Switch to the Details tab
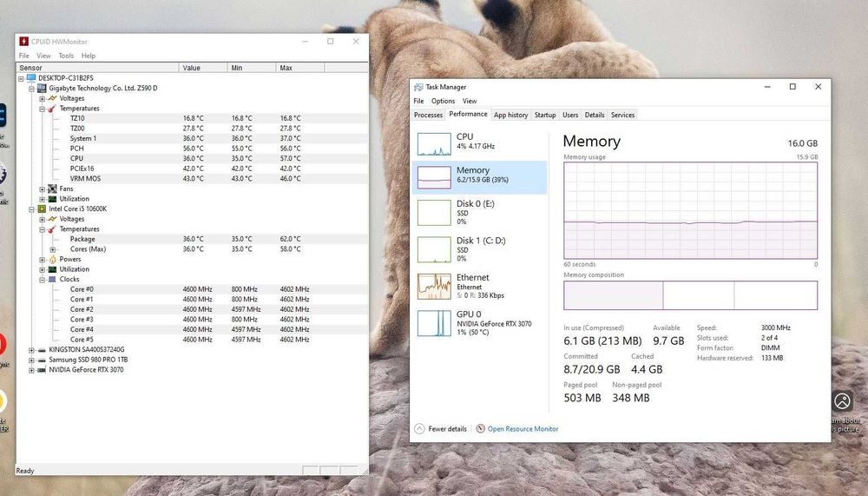Screen dimensions: 868x496 [x=595, y=115]
